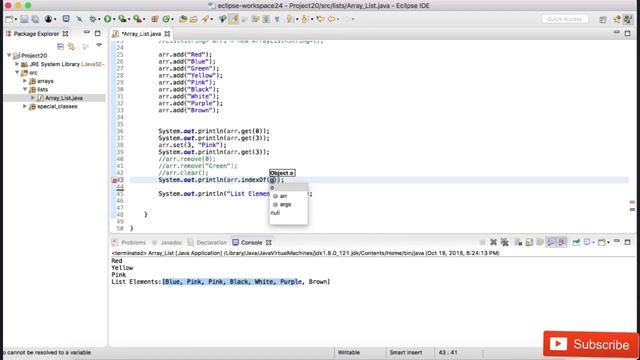Toggle Link with Editor in Package Explorer
The image size is (640, 360).
(71, 47)
